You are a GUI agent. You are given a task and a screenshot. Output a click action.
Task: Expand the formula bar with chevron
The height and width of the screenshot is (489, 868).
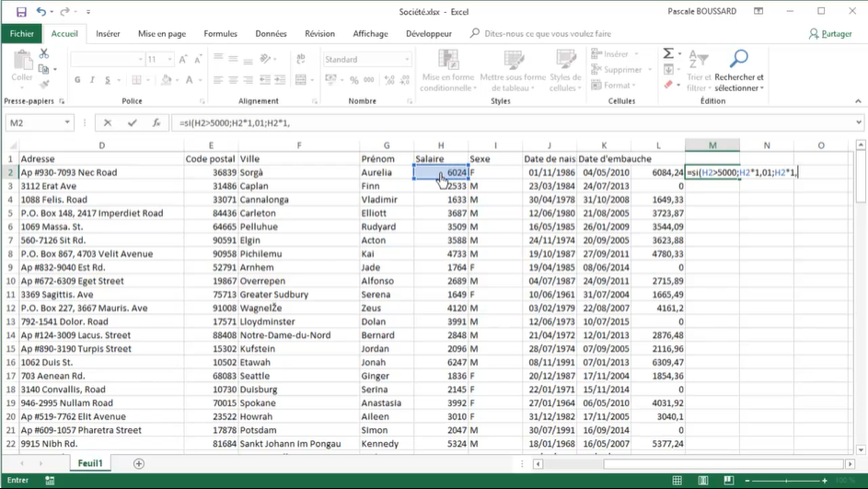(858, 122)
